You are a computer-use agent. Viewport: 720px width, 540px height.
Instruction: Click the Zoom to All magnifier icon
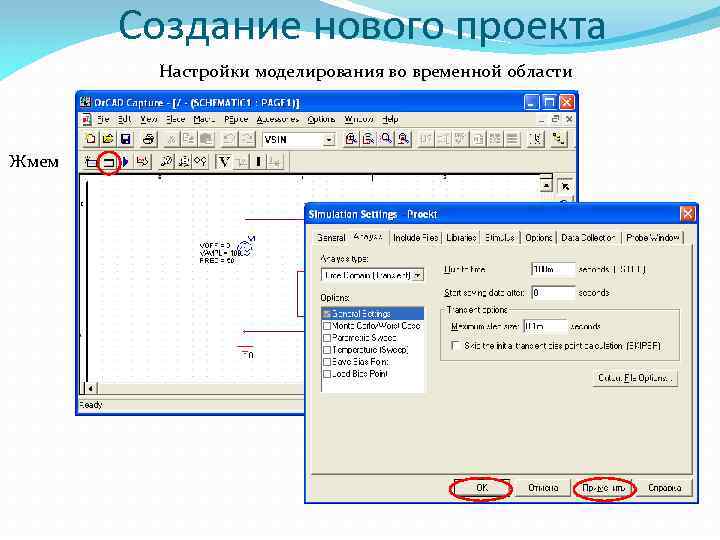click(404, 139)
